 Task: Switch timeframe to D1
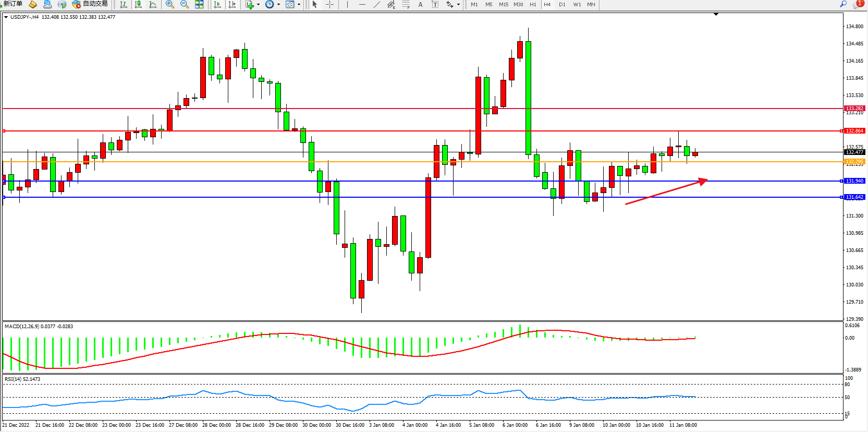click(562, 5)
